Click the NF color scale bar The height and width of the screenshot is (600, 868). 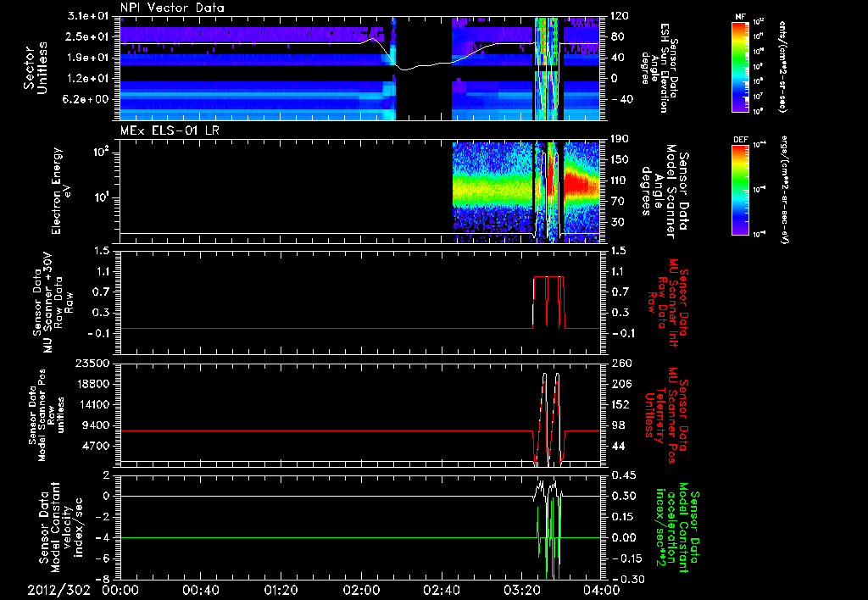point(737,66)
